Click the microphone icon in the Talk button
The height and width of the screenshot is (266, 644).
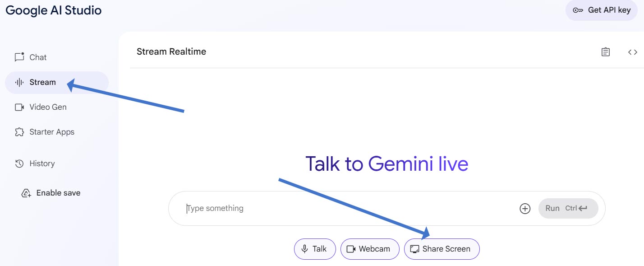(305, 249)
